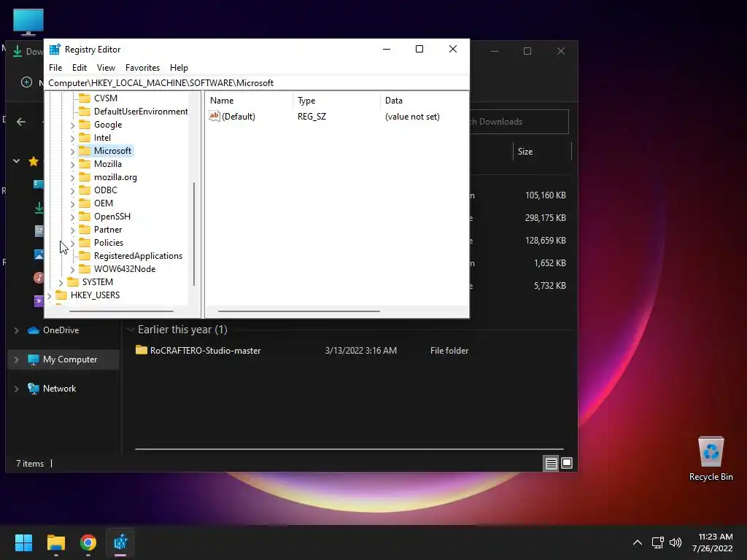Select the Partner key label
The width and height of the screenshot is (747, 560).
point(108,230)
